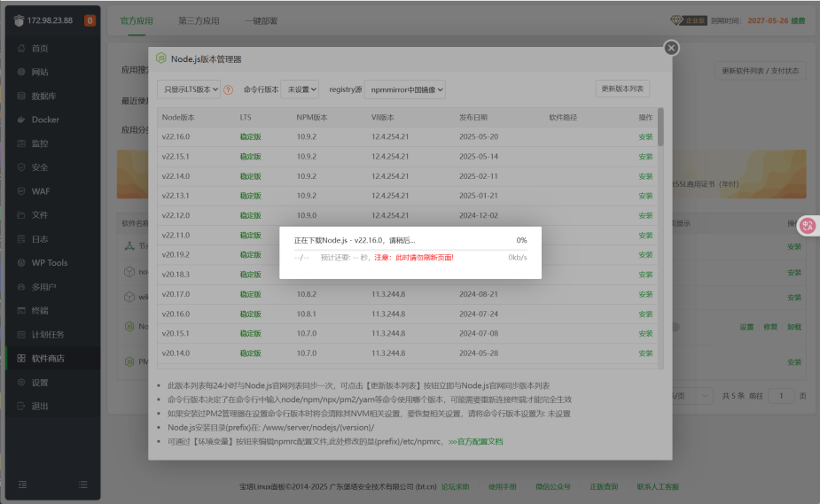Screen dimensions: 820x504
Task: Click the translate bubble icon at right edge
Action: click(808, 226)
